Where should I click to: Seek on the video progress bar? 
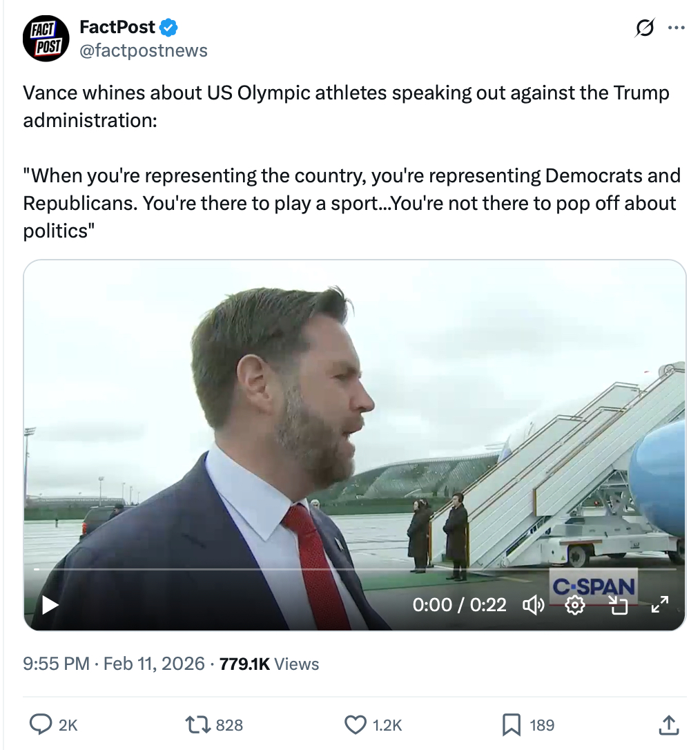point(276,569)
